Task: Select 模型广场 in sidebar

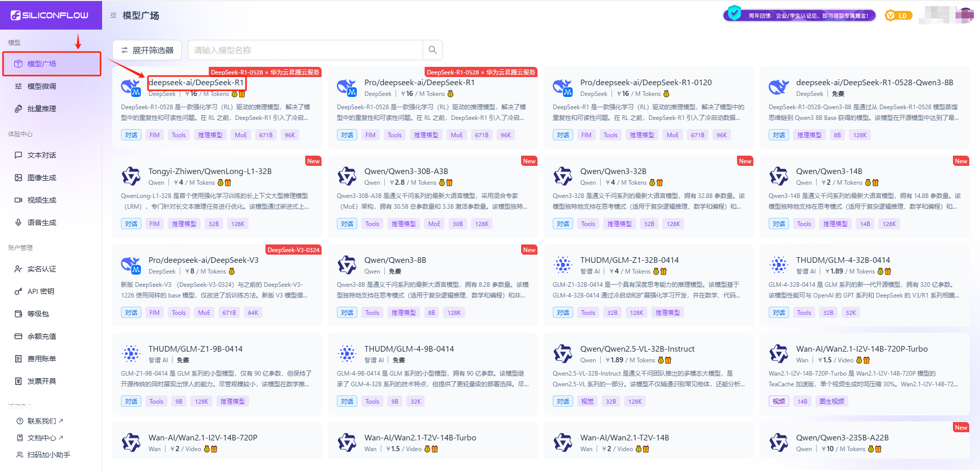Action: point(52,64)
